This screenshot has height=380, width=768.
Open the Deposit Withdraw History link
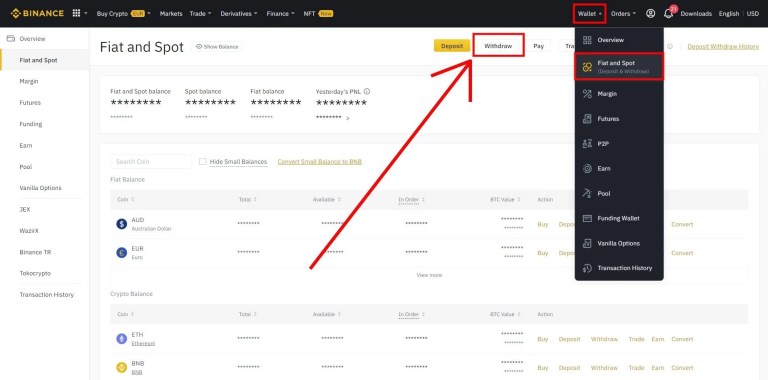coord(723,47)
